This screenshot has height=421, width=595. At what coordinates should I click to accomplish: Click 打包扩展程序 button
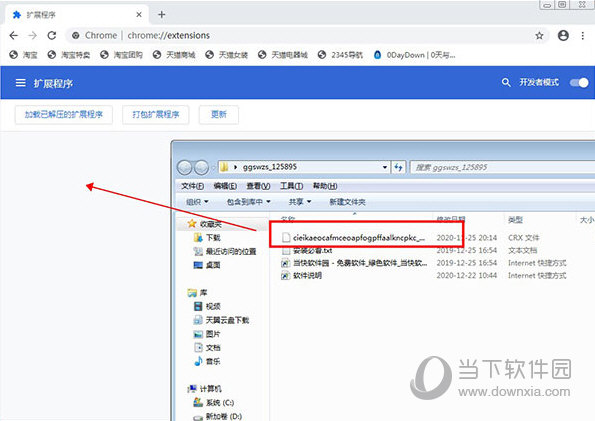click(156, 115)
